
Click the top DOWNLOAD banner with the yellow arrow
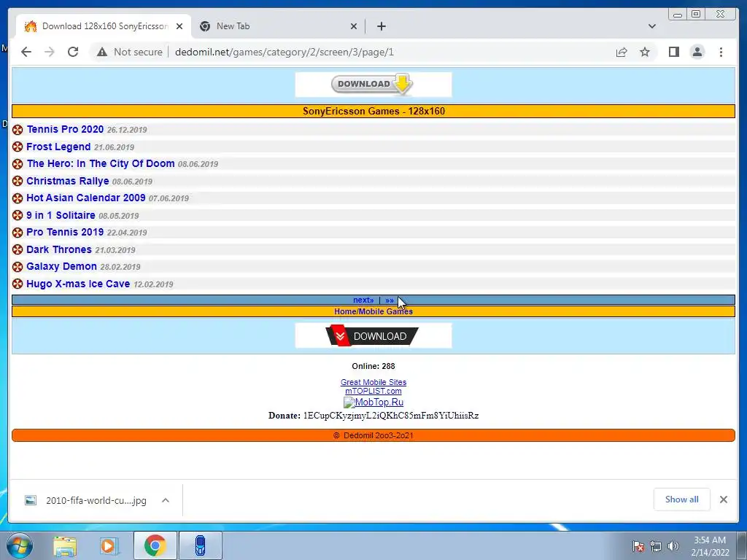coord(373,85)
